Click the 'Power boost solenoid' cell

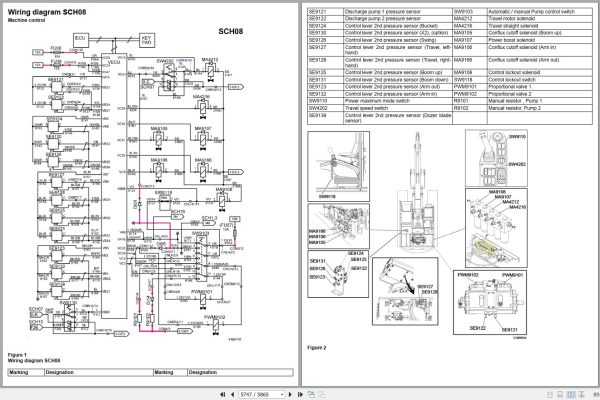(x=540, y=40)
